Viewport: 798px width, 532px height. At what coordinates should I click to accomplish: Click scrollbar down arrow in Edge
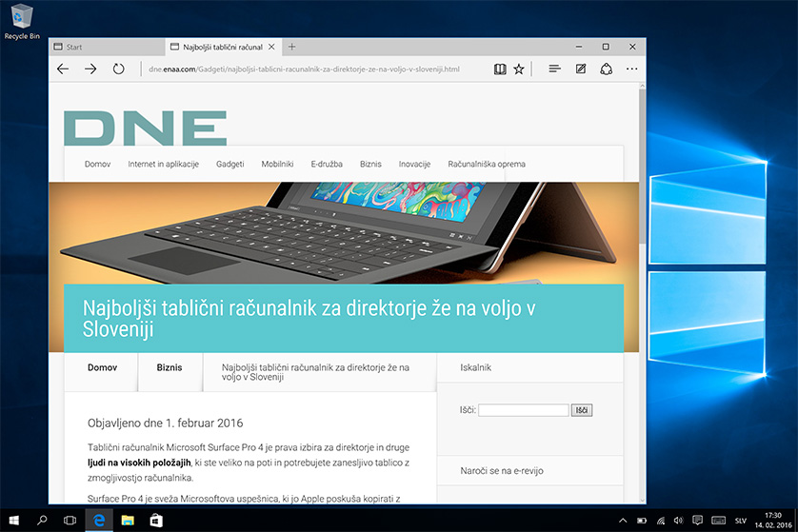642,500
